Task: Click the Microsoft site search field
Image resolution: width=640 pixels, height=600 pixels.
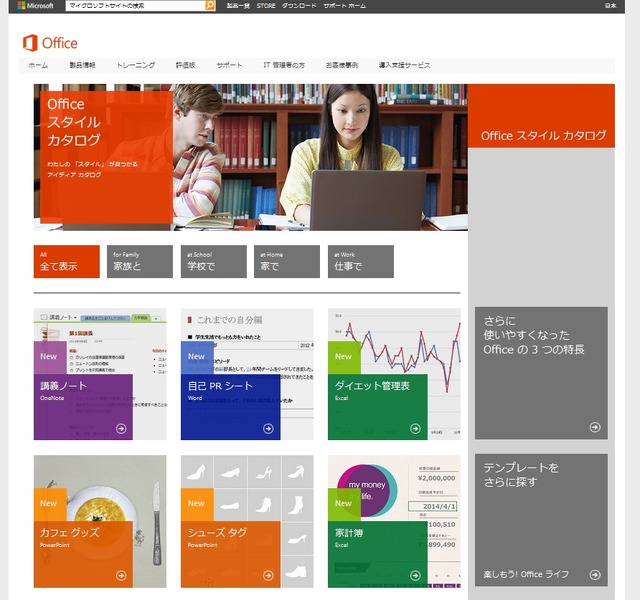Action: coord(135,6)
